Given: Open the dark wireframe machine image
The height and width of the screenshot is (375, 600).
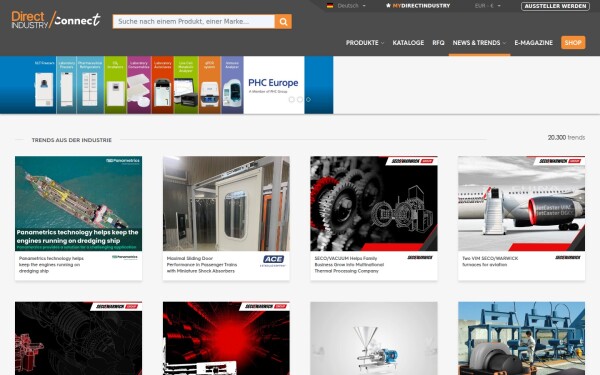Looking at the screenshot, I should 78,338.
